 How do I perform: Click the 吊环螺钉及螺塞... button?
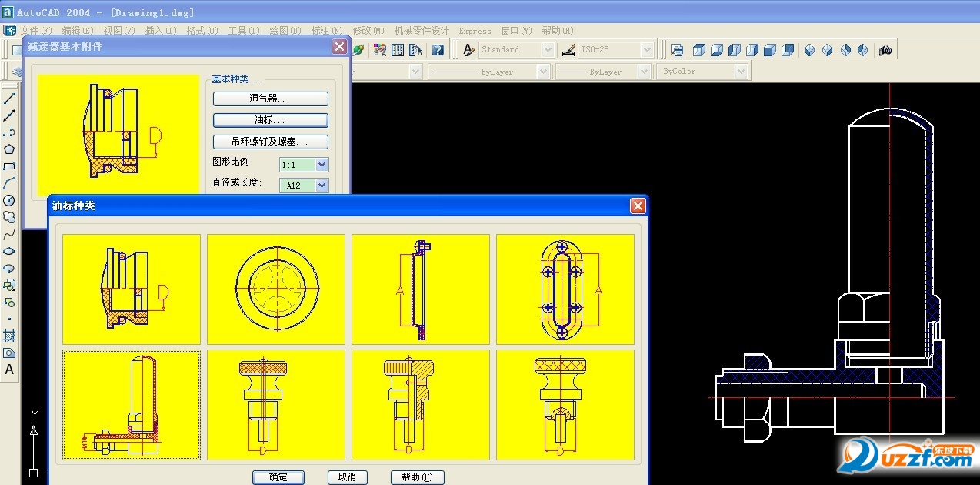click(271, 142)
